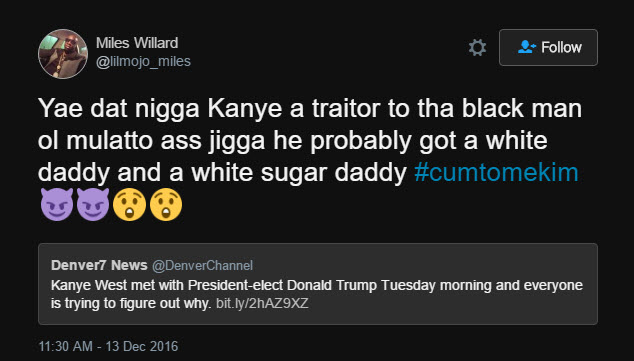Click the 13 Dec 2016 date text
Viewport: 634px width, 361px height.
click(x=142, y=346)
